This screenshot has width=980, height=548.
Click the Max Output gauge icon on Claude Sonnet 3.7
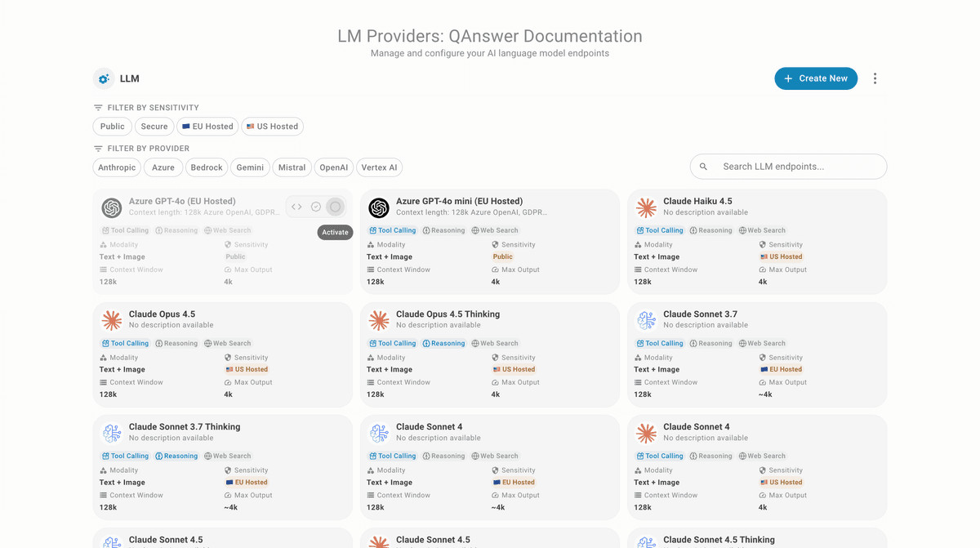(763, 382)
